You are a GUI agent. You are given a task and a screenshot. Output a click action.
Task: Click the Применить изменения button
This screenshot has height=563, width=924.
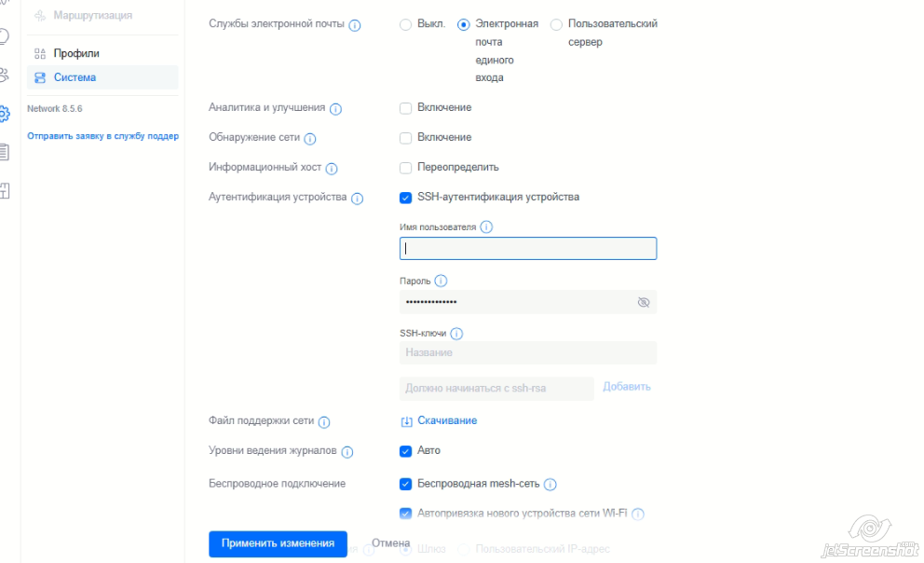tap(278, 543)
